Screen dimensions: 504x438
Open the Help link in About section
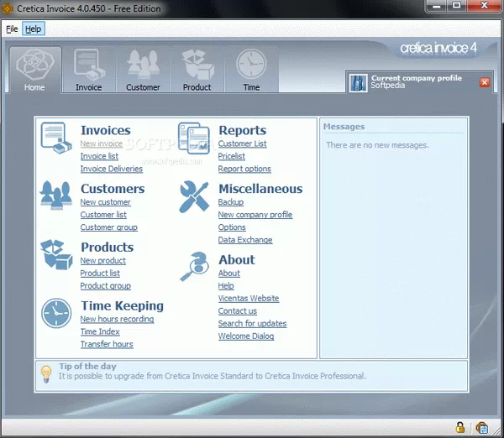tap(226, 285)
